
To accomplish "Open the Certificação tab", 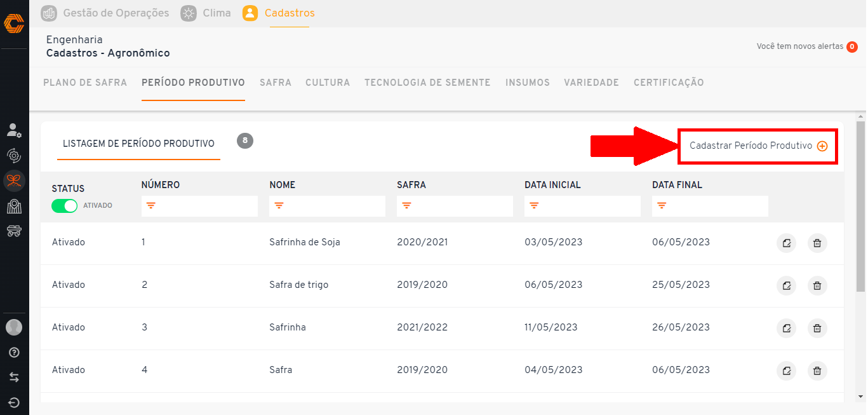I will point(669,83).
